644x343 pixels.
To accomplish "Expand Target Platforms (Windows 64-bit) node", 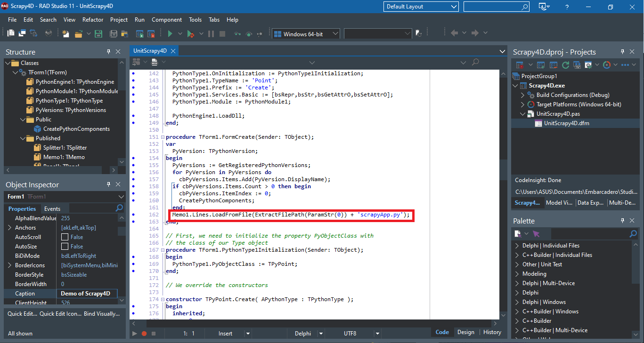I will coord(522,104).
